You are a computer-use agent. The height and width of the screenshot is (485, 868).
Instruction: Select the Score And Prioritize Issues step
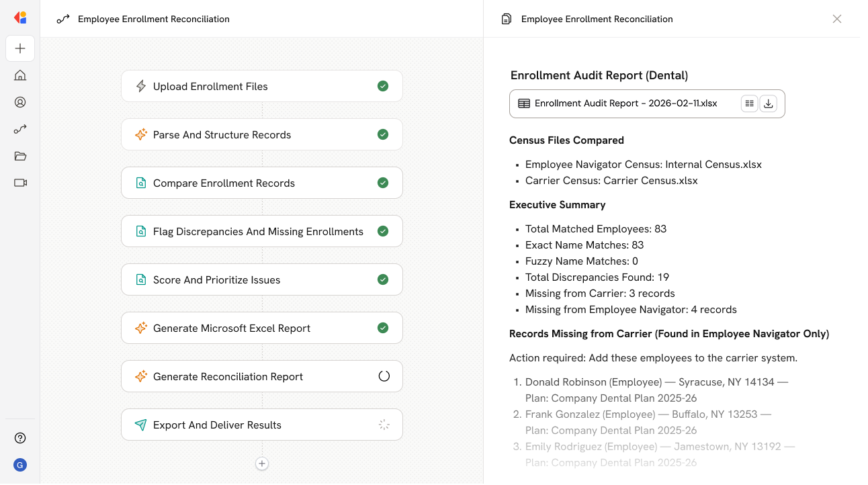261,280
